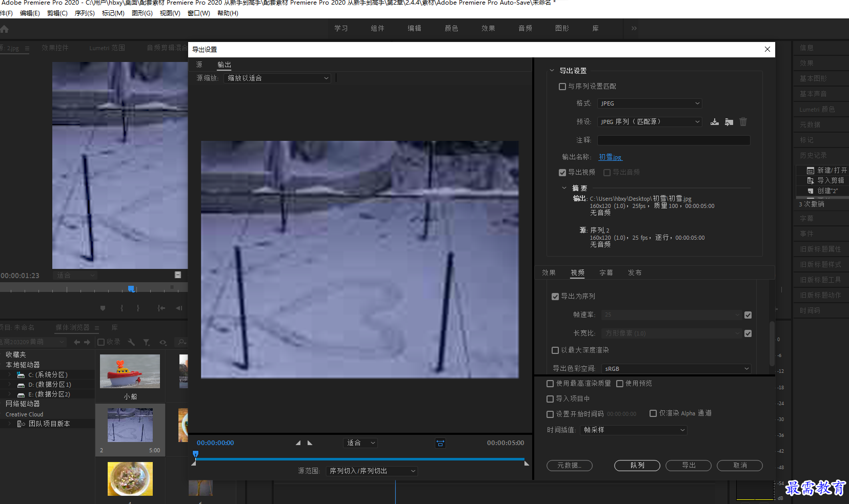Enable import into project checkbox
Viewport: 849px width, 504px height.
pos(550,399)
